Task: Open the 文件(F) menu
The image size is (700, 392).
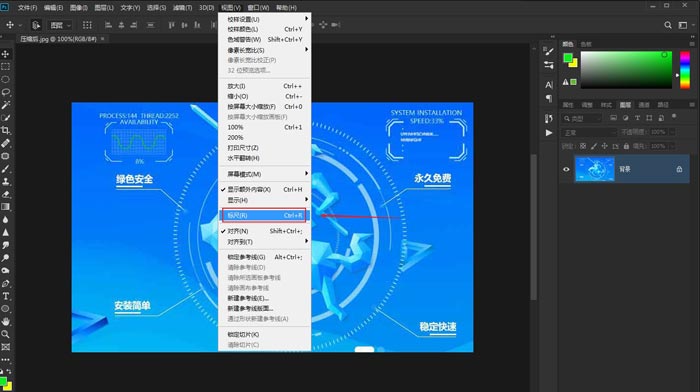Action: (x=27, y=8)
